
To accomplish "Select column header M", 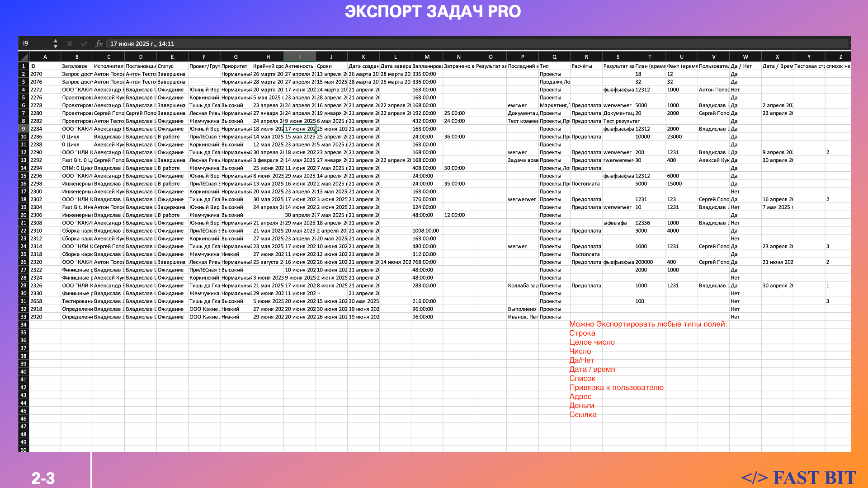I will [x=427, y=57].
